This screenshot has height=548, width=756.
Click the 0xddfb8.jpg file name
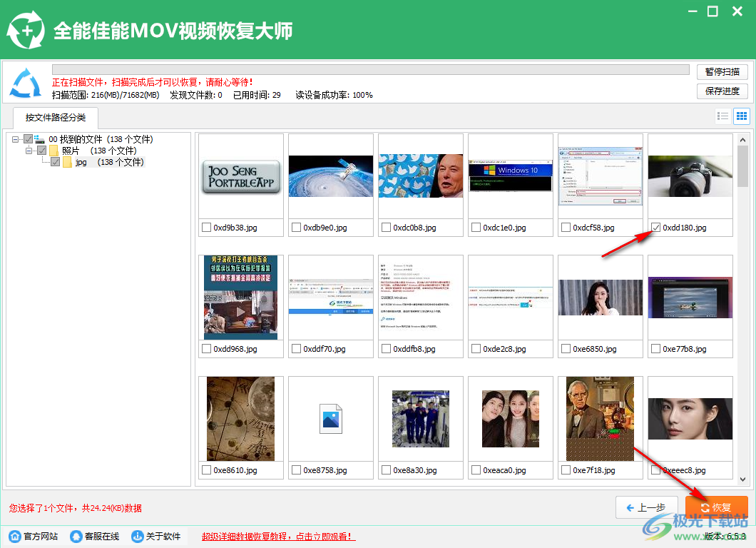click(x=414, y=349)
